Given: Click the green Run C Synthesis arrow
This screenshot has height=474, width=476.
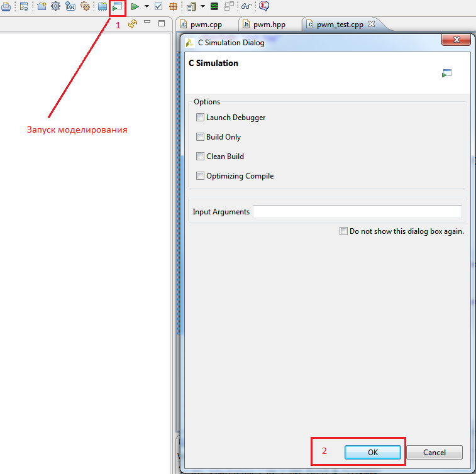Looking at the screenshot, I should tap(135, 7).
